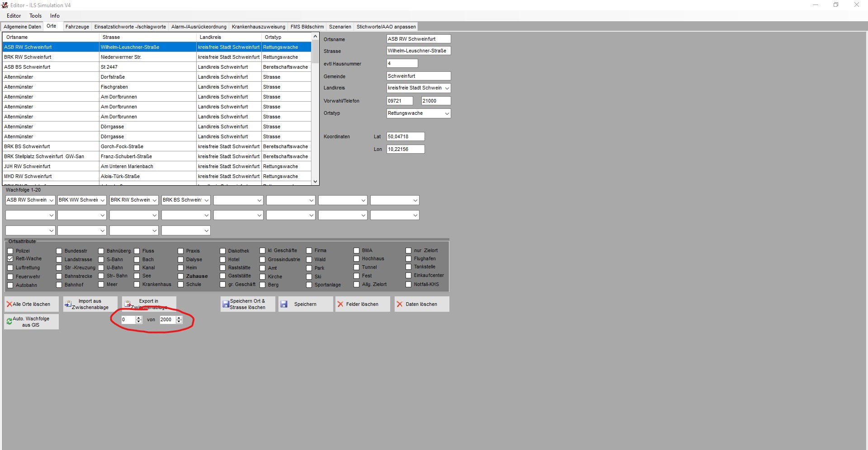Click Daten löschen red X icon

[x=400, y=304]
